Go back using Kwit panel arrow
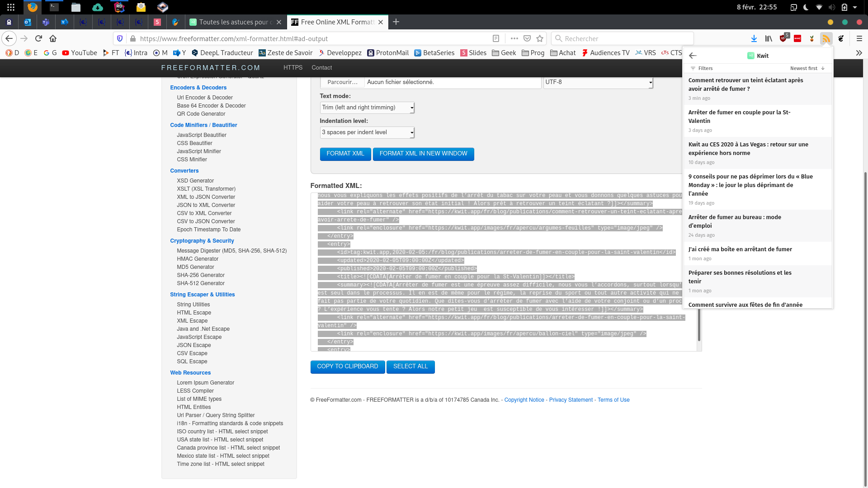 (693, 56)
